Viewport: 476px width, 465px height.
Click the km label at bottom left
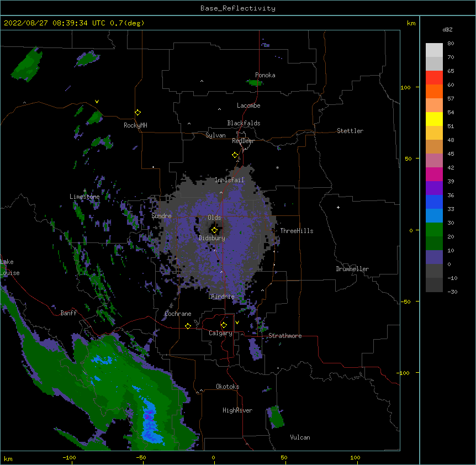(8, 458)
